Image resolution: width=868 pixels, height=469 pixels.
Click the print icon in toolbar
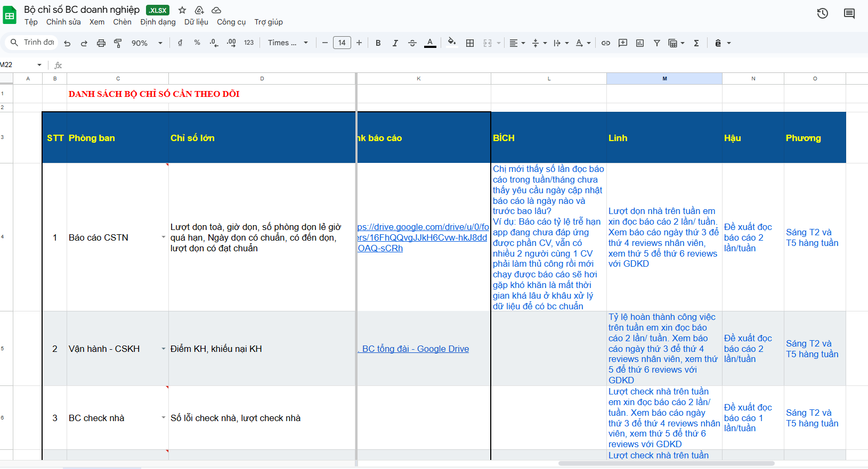[x=101, y=43]
